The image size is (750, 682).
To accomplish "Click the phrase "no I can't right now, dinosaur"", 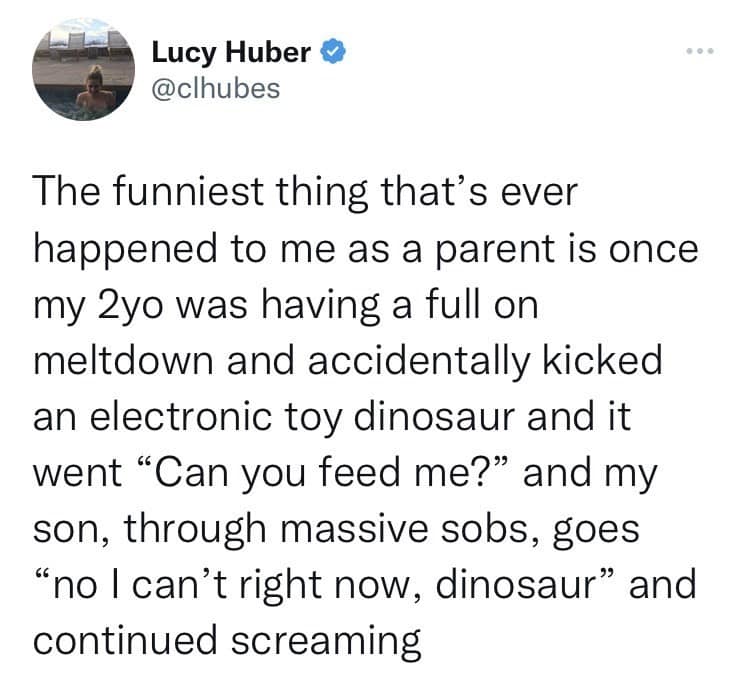I will point(318,583).
